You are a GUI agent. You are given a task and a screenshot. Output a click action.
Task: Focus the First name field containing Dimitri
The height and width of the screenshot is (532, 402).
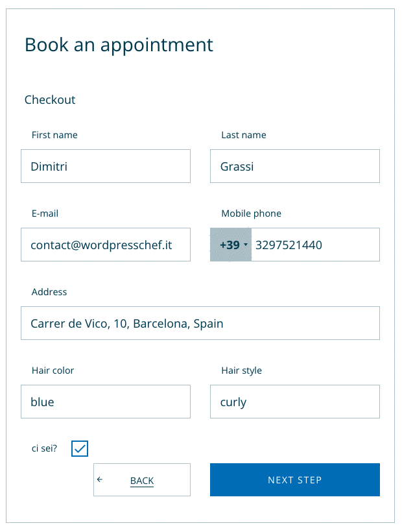[x=106, y=167]
